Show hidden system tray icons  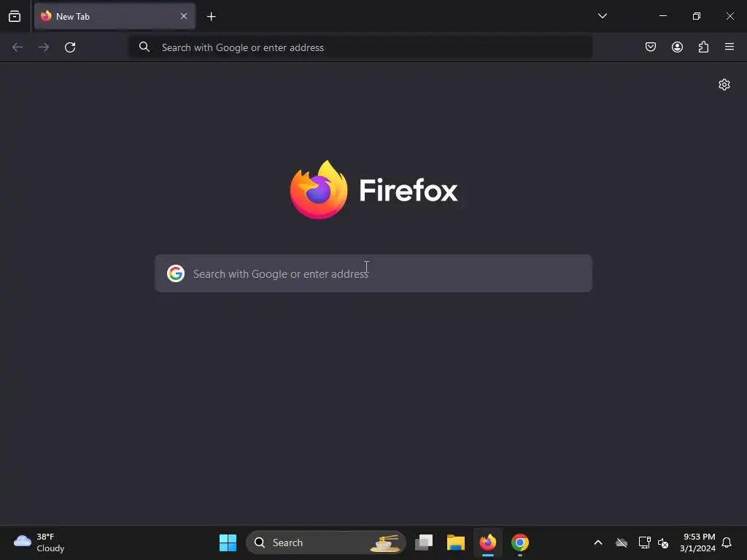point(598,542)
